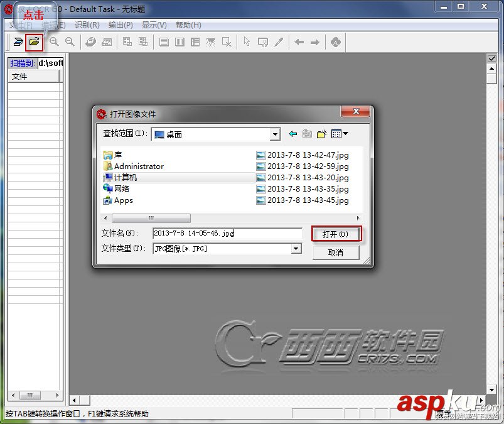This screenshot has width=504, height=424.
Task: Toggle the checkbox above the right scrollbar
Action: 491,58
